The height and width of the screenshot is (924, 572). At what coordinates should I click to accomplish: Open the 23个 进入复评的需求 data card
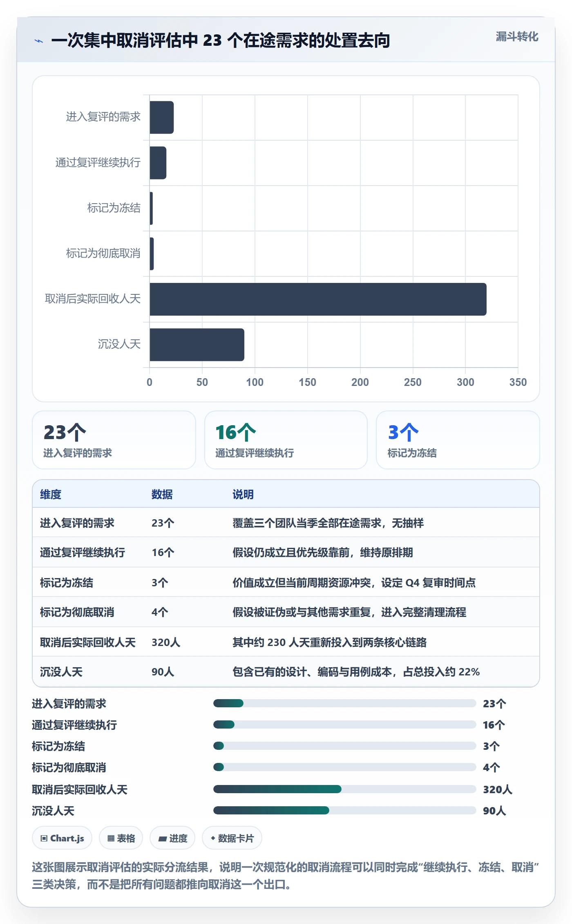click(114, 440)
